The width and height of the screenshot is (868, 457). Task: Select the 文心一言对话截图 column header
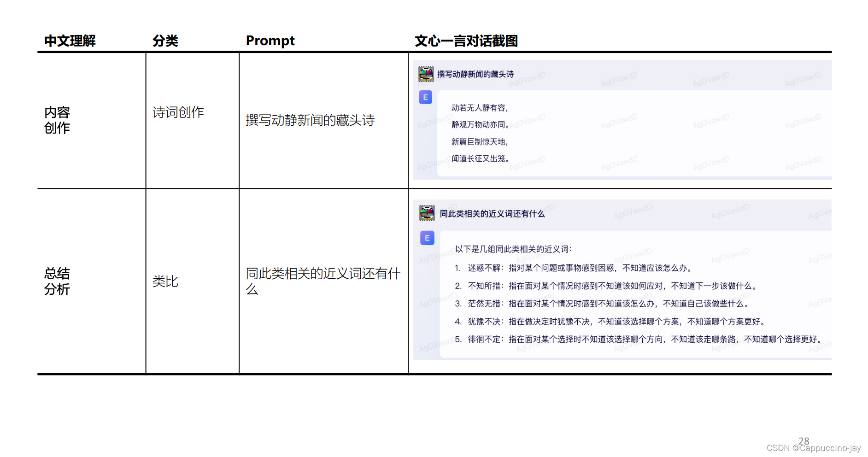coord(466,41)
